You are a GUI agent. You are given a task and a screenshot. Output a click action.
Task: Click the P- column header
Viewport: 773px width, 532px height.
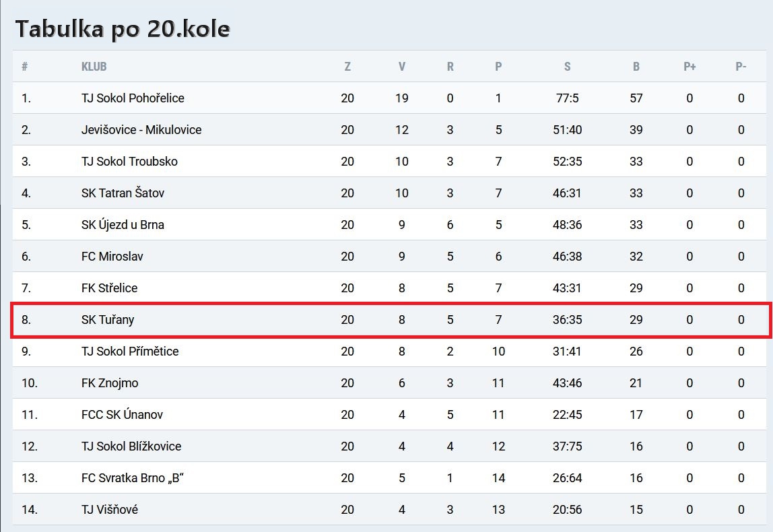tap(741, 67)
